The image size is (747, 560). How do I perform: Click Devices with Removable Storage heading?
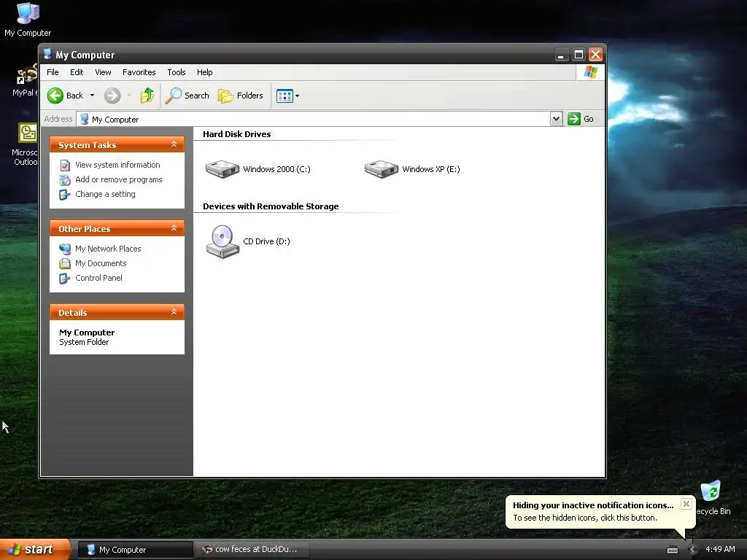271,206
